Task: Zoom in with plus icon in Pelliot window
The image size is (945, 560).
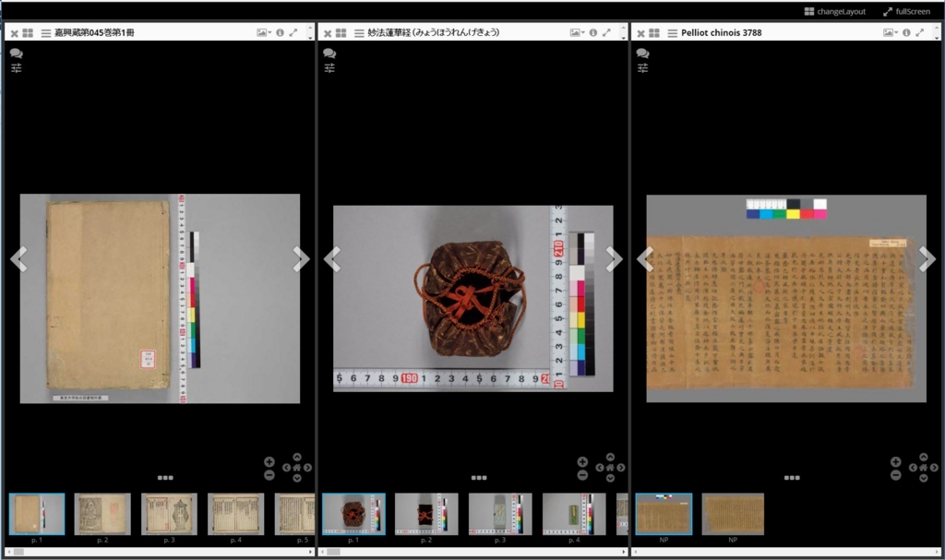Action: pyautogui.click(x=895, y=461)
